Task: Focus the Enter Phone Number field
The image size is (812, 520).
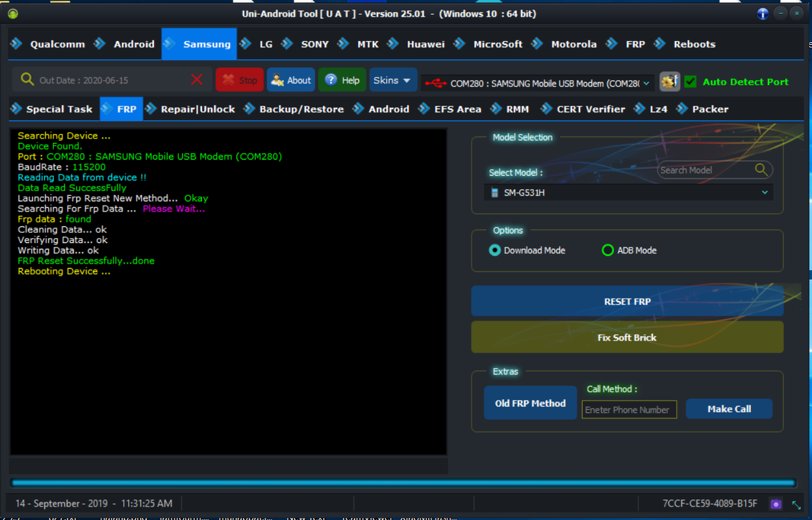Action: tap(629, 409)
